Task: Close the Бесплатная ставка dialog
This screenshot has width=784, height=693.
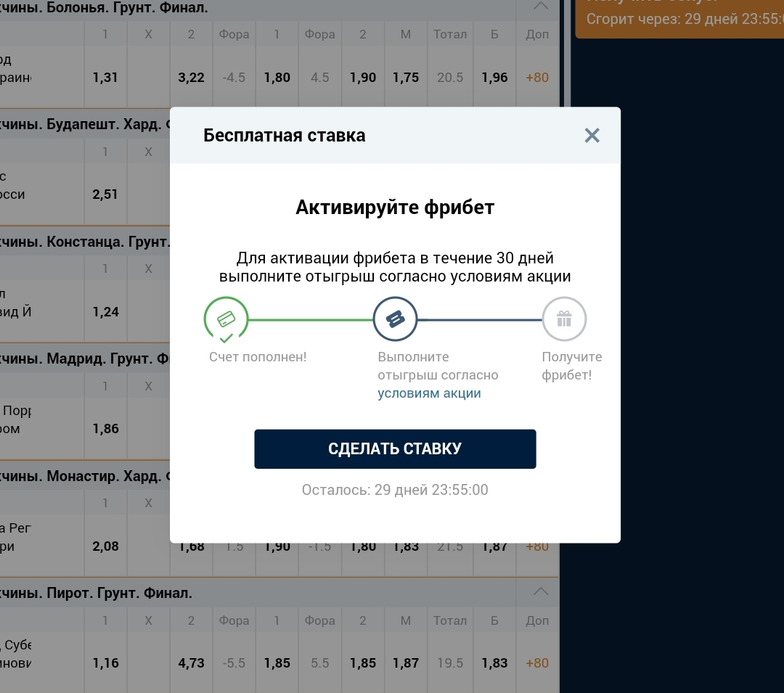Action: 592,136
